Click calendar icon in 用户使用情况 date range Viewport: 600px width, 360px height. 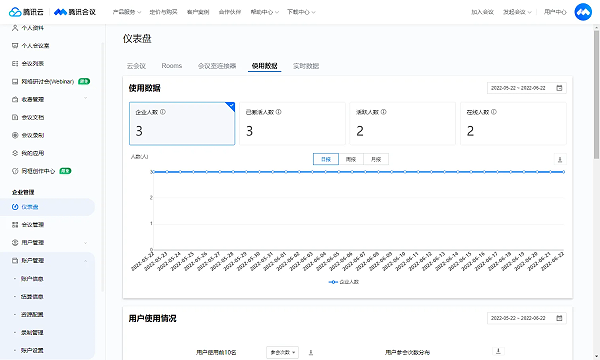559,318
